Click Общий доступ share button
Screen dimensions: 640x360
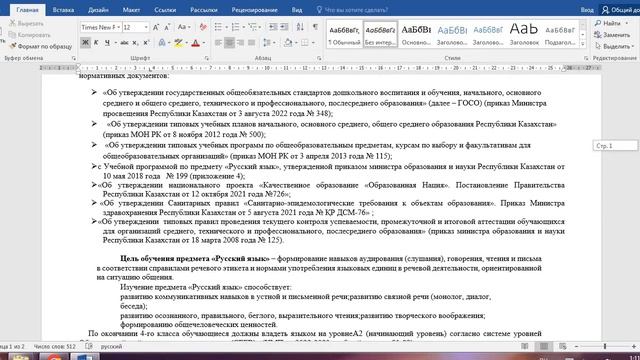[x=620, y=10]
